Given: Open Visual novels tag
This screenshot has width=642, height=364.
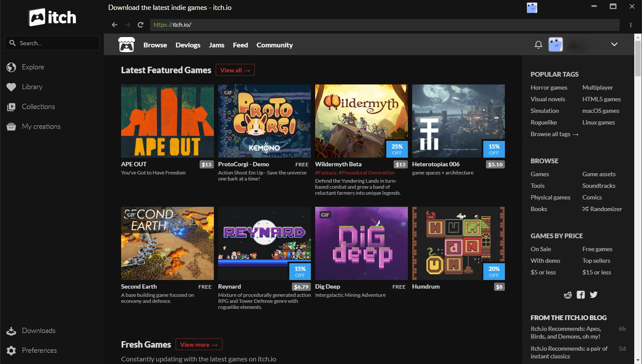Looking at the screenshot, I should point(548,99).
